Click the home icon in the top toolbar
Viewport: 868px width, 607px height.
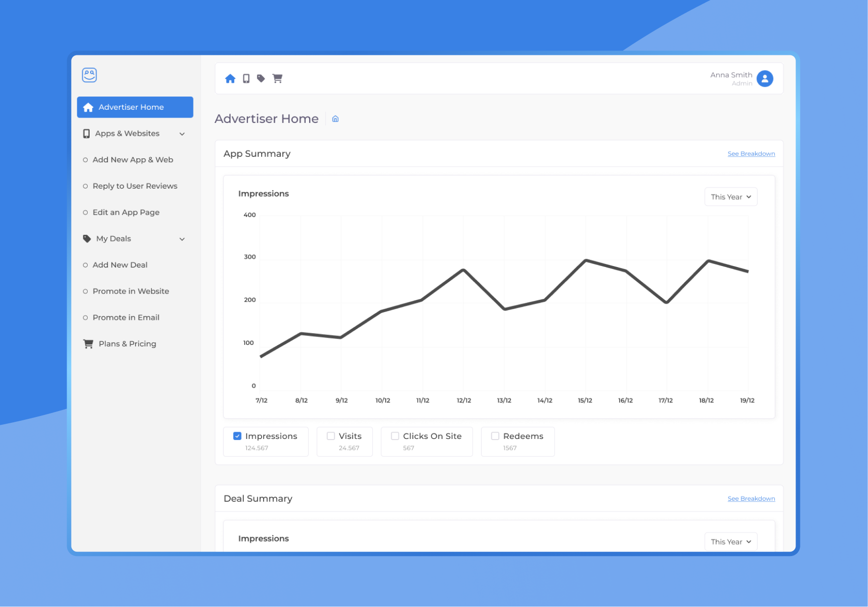point(230,78)
